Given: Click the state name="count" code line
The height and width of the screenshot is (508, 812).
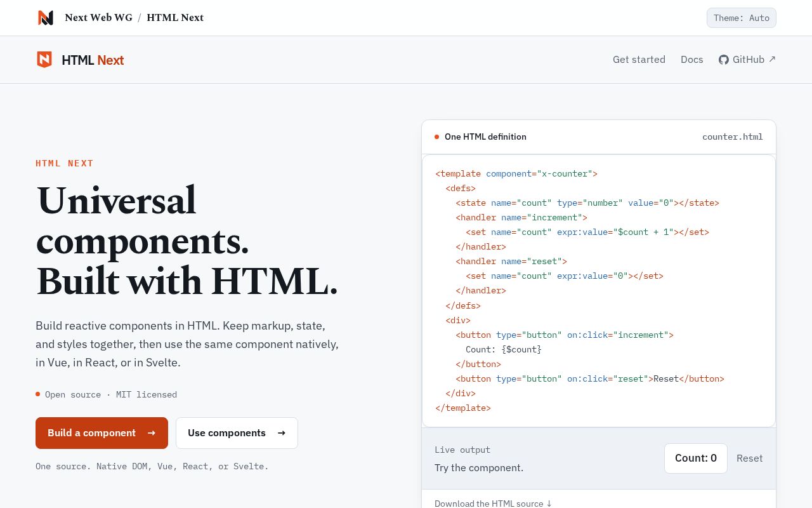Looking at the screenshot, I should (x=587, y=203).
